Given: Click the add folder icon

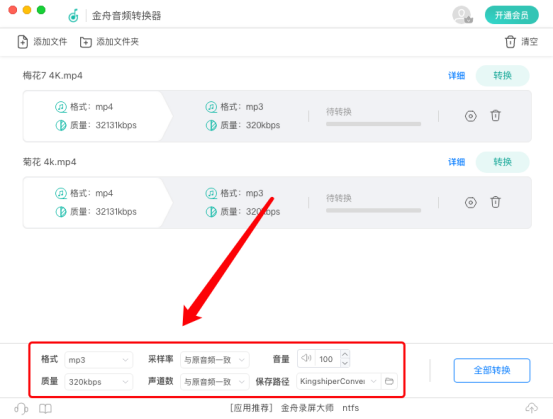Looking at the screenshot, I should tap(85, 42).
